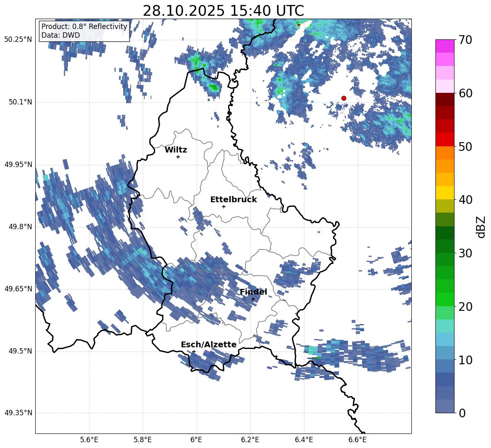The image size is (491, 448).
Task: Click the 49.5°N latitude tick label
Action: [20, 351]
